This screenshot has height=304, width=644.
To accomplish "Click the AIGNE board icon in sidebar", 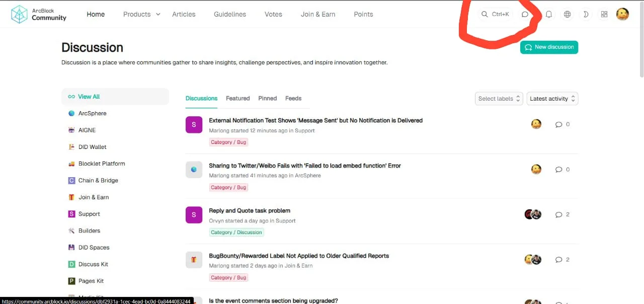I will [71, 130].
